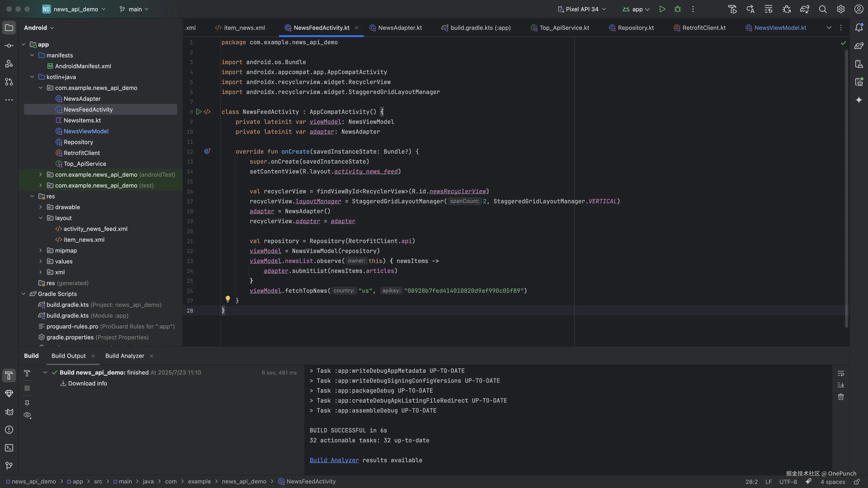
Task: Click the Build Analyzer link in the output
Action: click(x=334, y=460)
